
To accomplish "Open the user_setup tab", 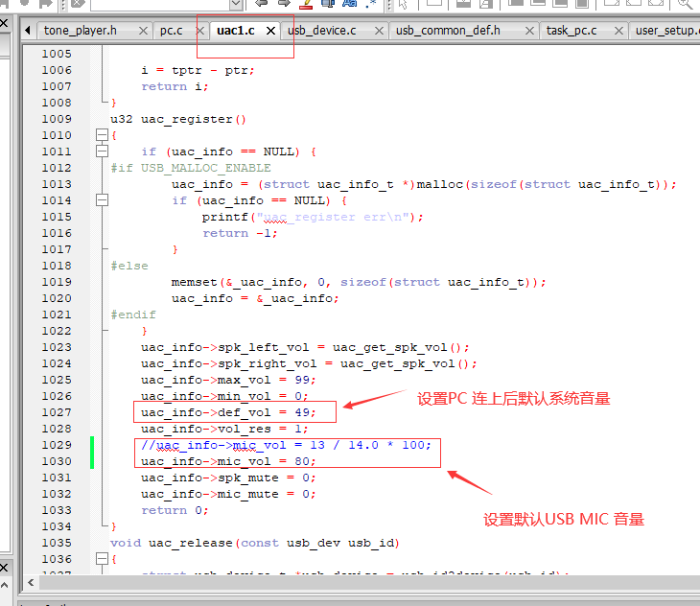I will click(x=667, y=31).
